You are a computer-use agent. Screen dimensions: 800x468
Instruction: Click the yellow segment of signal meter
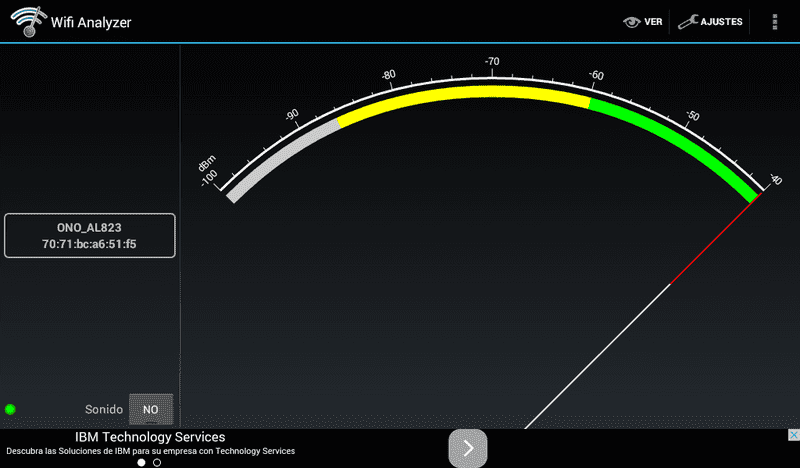[464, 94]
